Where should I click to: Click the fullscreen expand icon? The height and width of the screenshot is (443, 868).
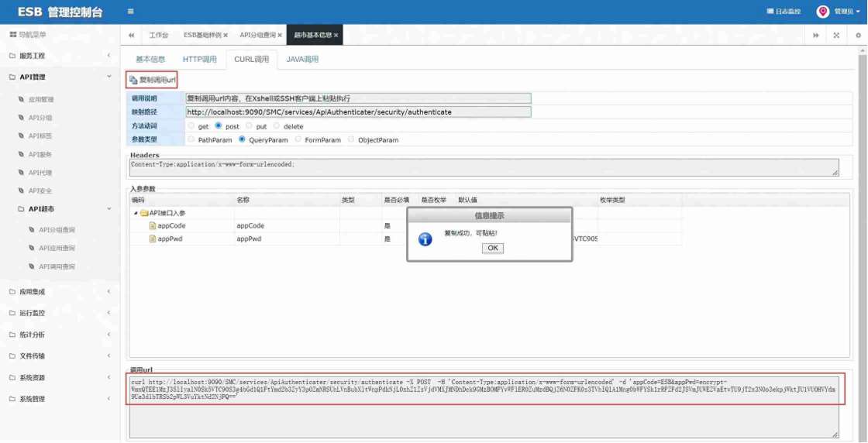point(836,35)
